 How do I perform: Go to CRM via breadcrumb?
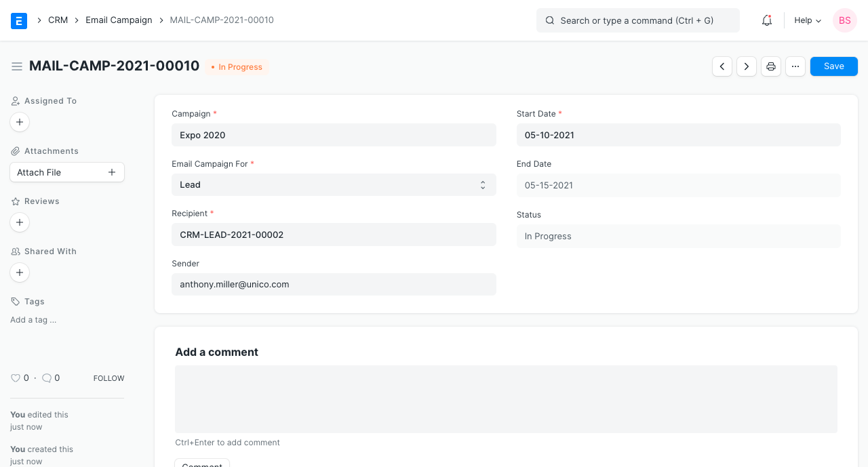pyautogui.click(x=58, y=20)
